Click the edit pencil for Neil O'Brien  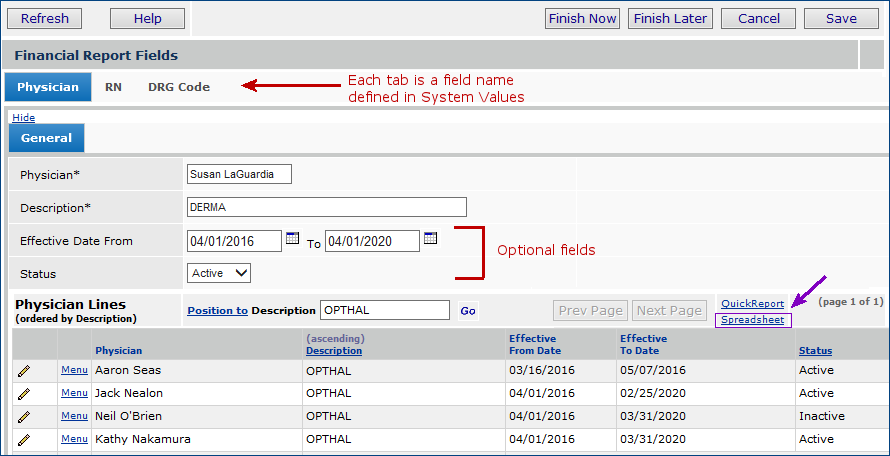24,416
